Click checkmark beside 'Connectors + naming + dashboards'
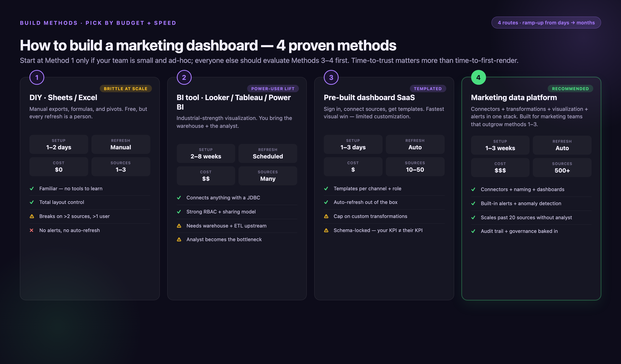 473,189
